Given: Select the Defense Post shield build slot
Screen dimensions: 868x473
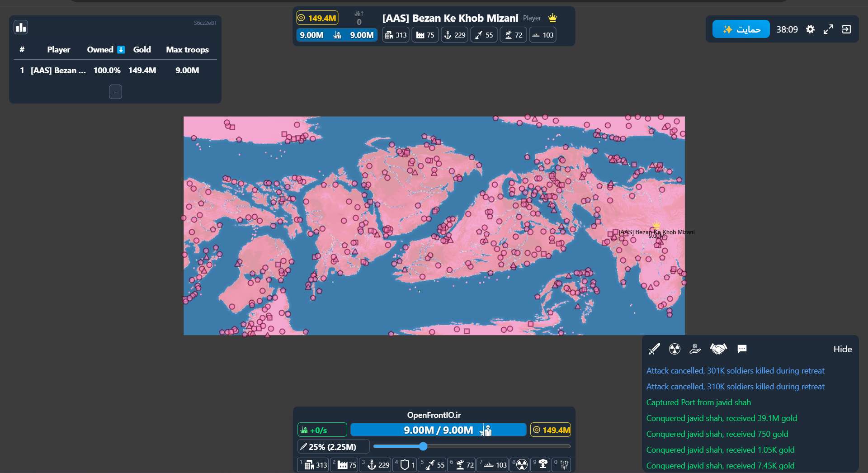Looking at the screenshot, I should [x=405, y=465].
